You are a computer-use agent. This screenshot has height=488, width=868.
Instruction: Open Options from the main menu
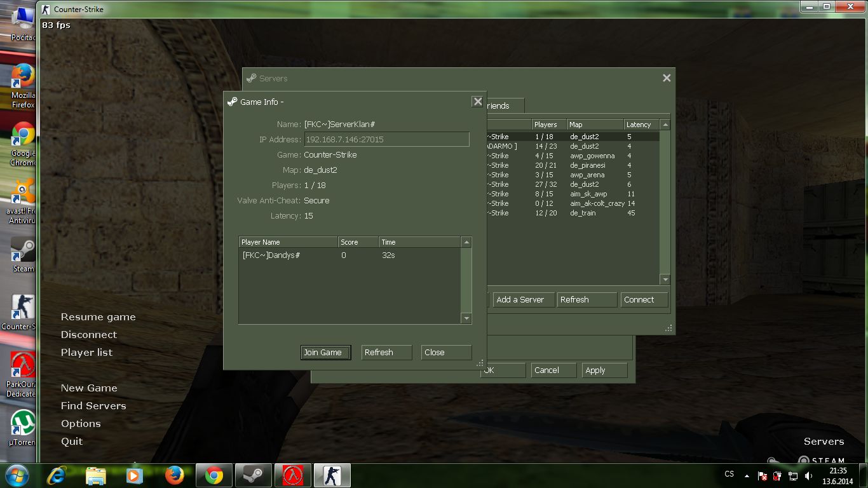pyautogui.click(x=81, y=424)
